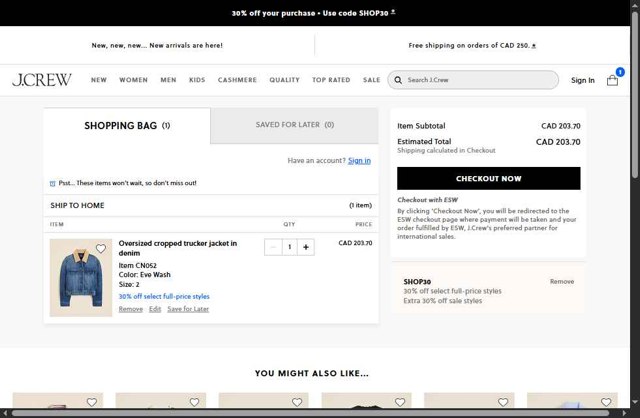This screenshot has height=418, width=640.
Task: Click Color: Eve Wash text
Action: click(144, 275)
